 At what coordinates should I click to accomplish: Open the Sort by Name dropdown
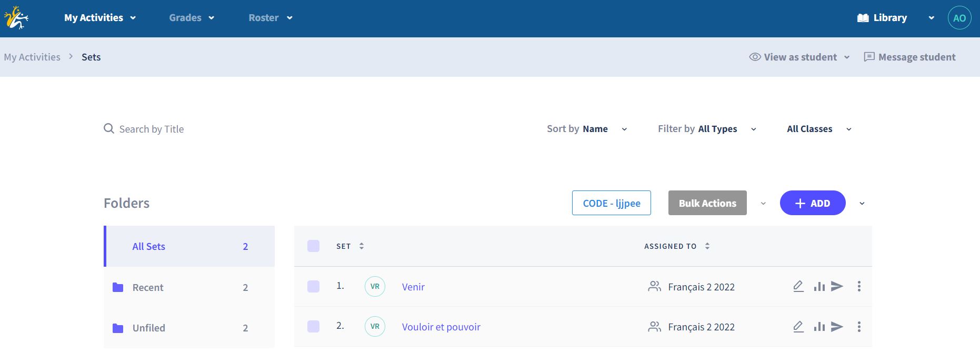pyautogui.click(x=587, y=129)
